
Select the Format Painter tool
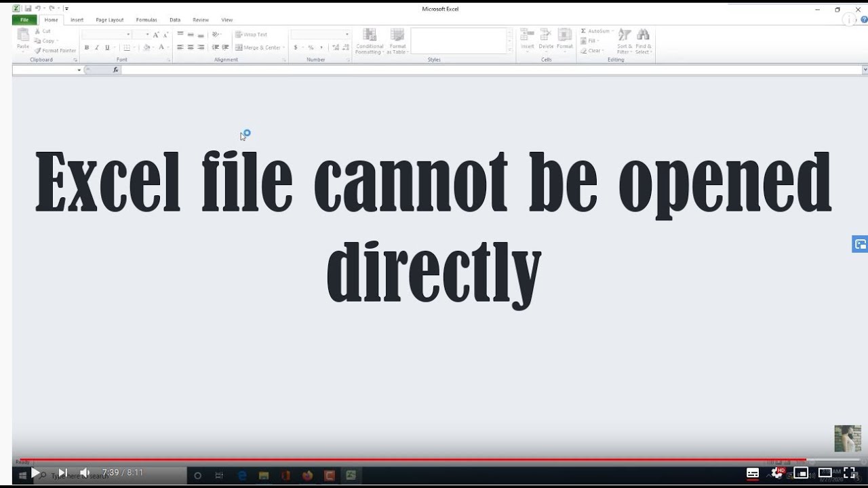click(56, 50)
